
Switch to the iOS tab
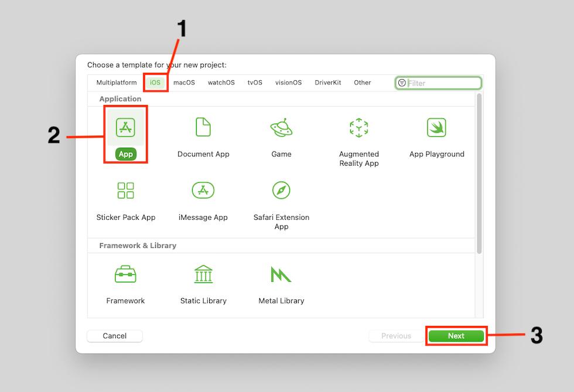point(155,83)
